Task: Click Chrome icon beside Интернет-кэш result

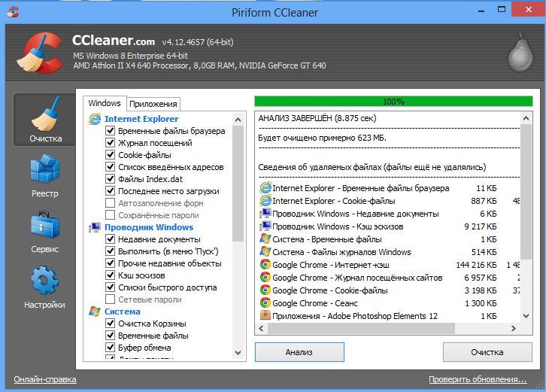Action: tap(265, 265)
